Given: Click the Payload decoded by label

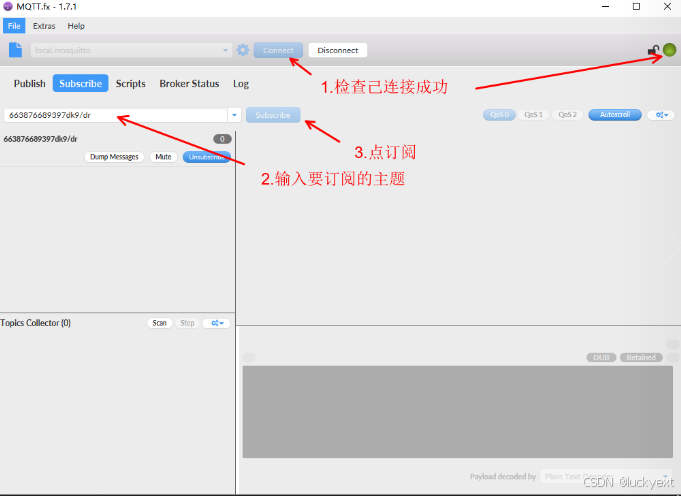Looking at the screenshot, I should pos(502,476).
